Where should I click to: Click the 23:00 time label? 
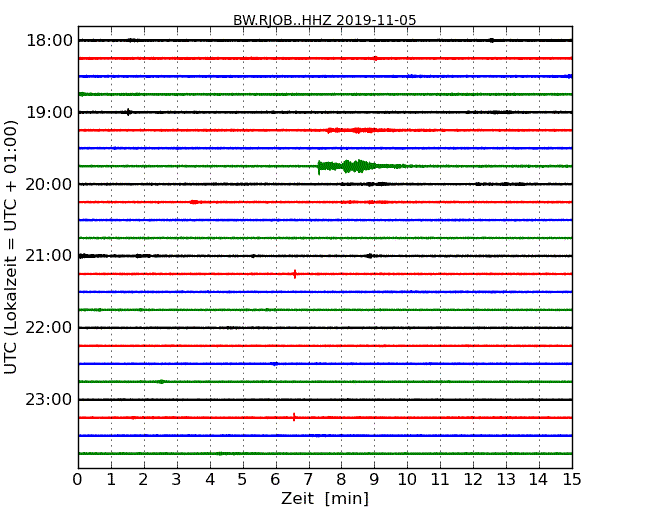click(x=49, y=399)
